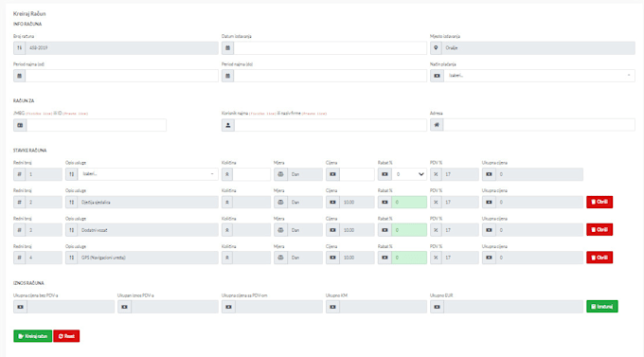644x357 pixels.
Task: Click the IZNOS RAČUNA section label
Action: click(x=28, y=283)
